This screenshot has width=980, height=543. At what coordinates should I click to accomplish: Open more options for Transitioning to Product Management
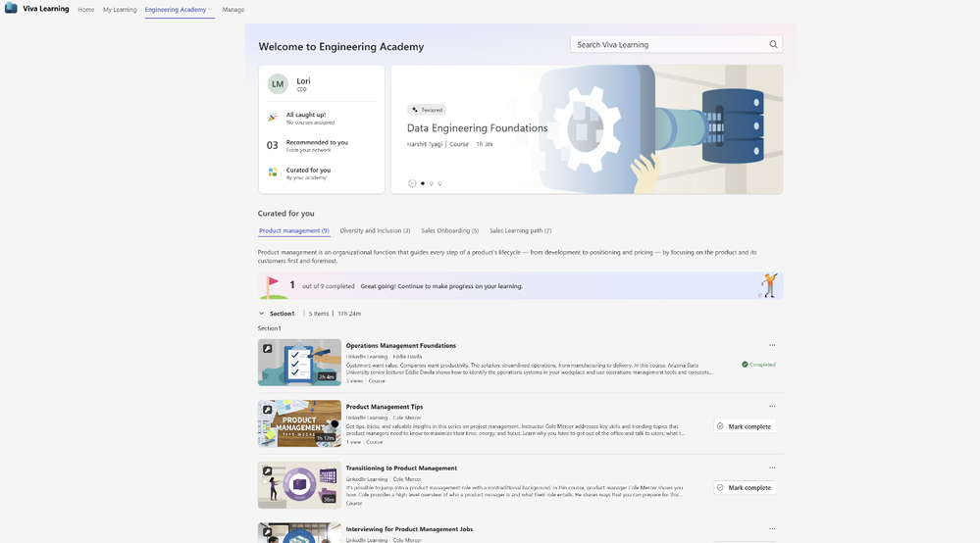[x=772, y=468]
